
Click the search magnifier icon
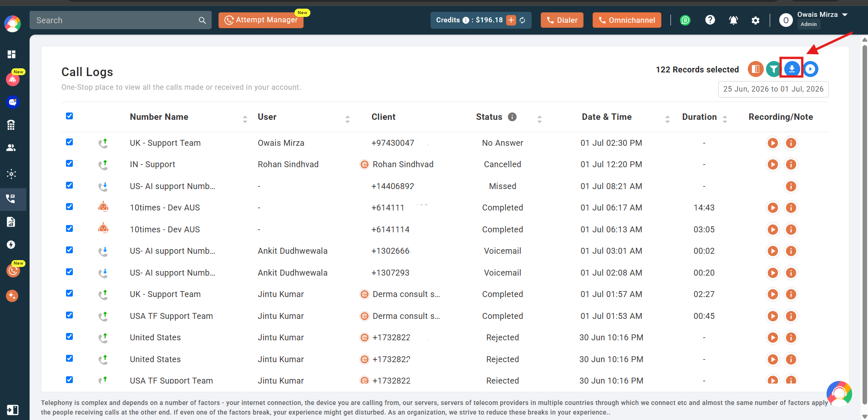pos(202,20)
